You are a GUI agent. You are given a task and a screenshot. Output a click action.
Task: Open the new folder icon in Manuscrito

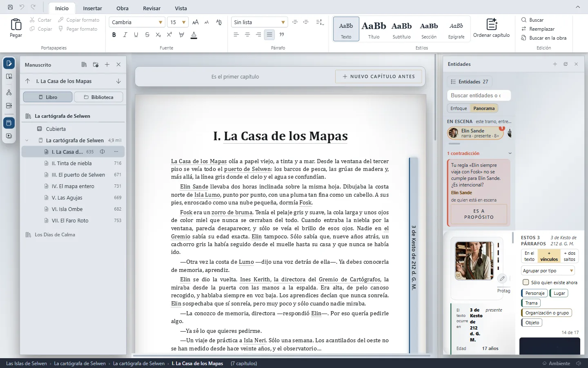[x=96, y=65]
